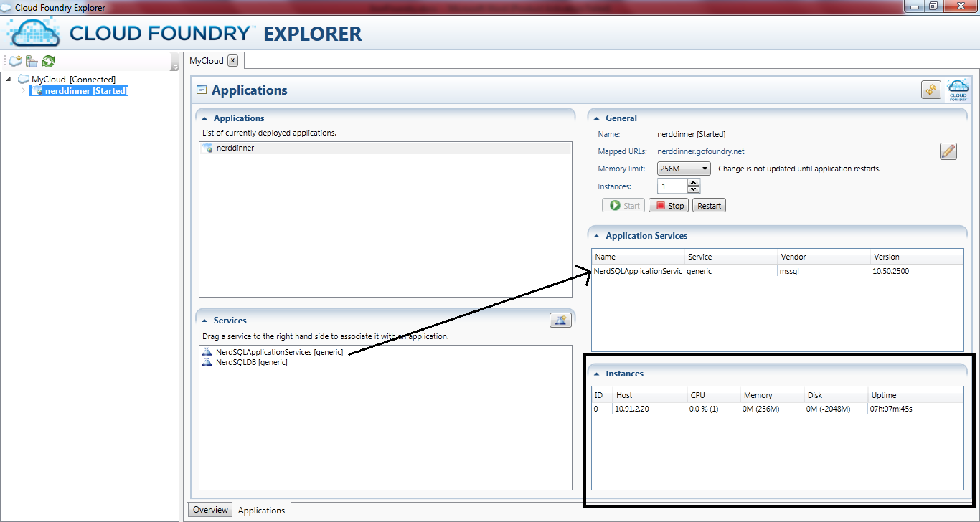
Task: Click the Name column header in Application Services
Action: pos(638,257)
